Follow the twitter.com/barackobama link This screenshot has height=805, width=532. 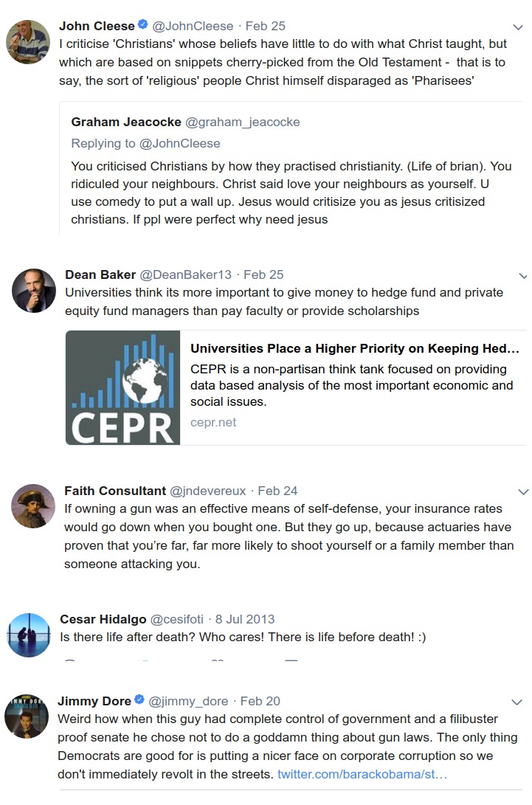click(x=362, y=775)
